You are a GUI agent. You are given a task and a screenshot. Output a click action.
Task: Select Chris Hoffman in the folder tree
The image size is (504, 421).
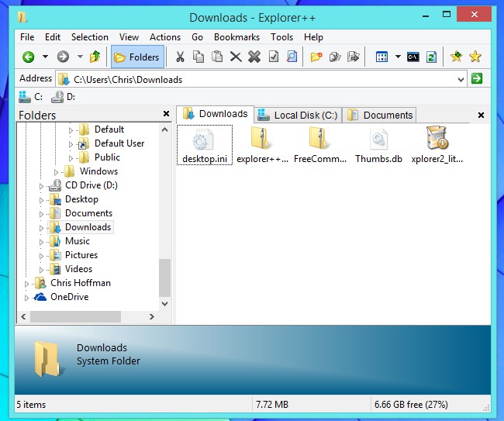[x=81, y=283]
